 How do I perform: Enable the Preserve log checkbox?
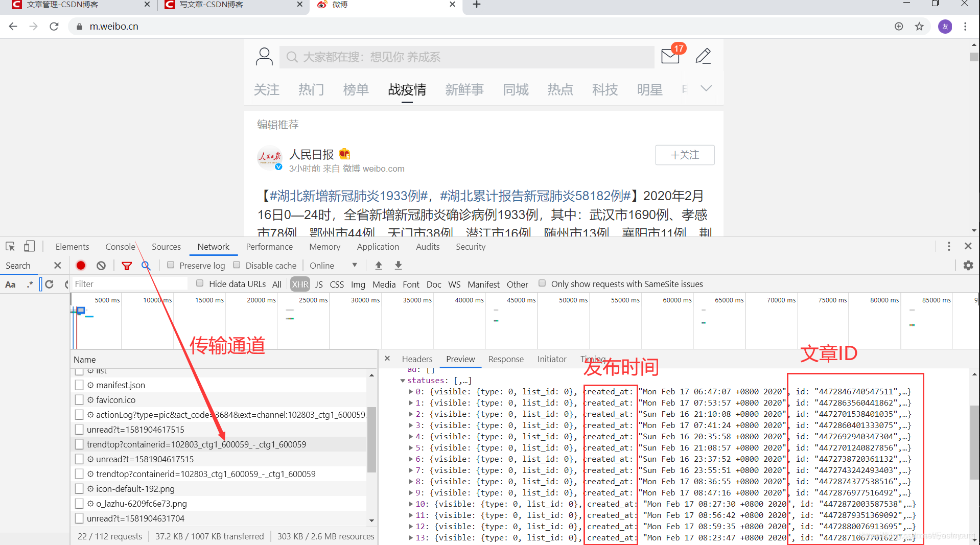coord(171,265)
